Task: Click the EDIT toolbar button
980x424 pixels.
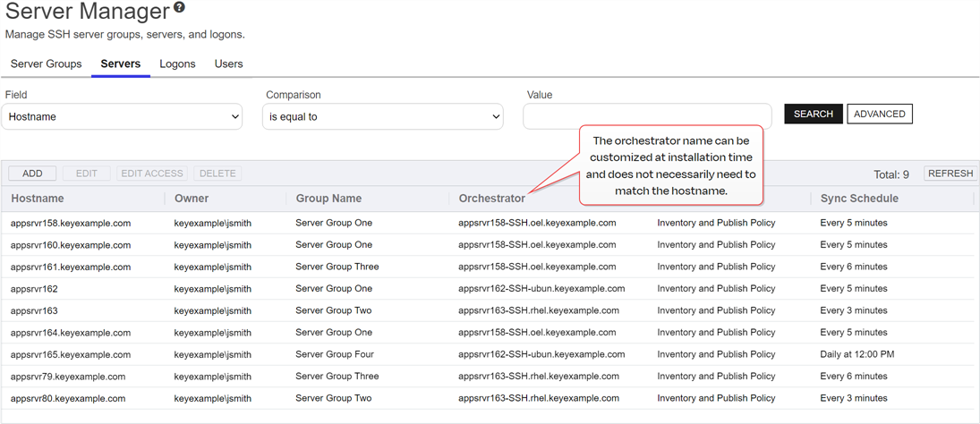Action: click(86, 174)
